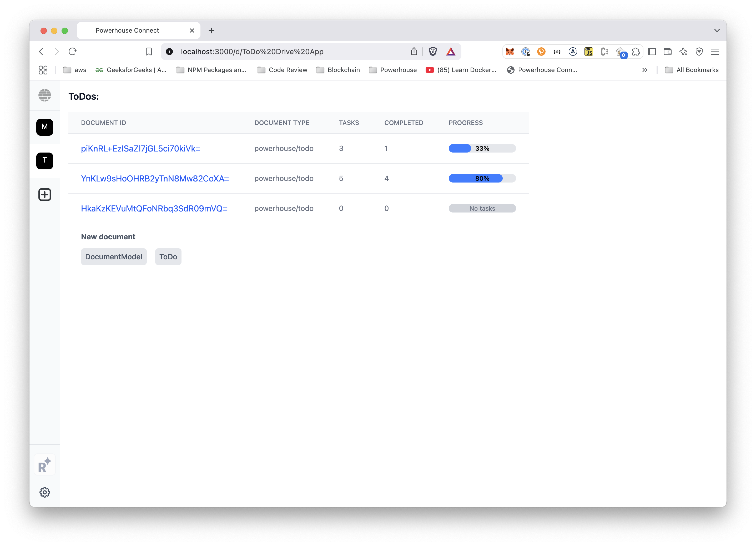This screenshot has height=546, width=756.
Task: Open browser hamburger menu
Action: tap(715, 52)
